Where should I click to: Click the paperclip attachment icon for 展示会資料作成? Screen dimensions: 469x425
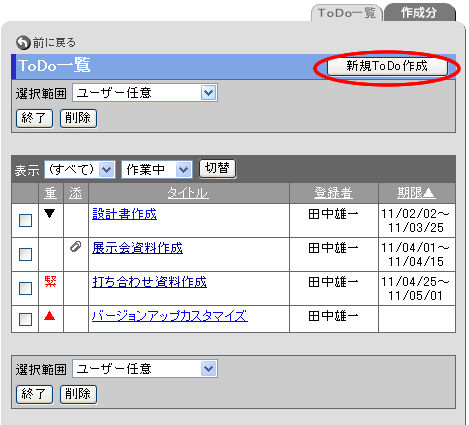tap(76, 247)
